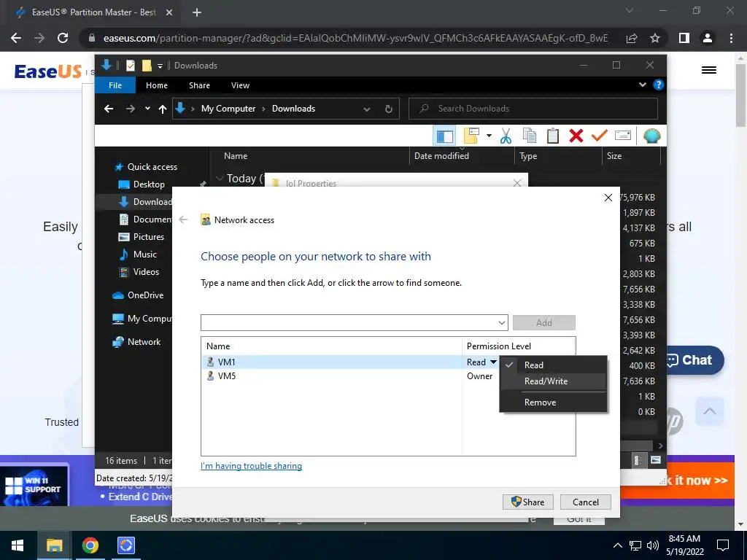Screen dimensions: 747x560
Task: Go back in the Explorer window
Action: (x=109, y=109)
